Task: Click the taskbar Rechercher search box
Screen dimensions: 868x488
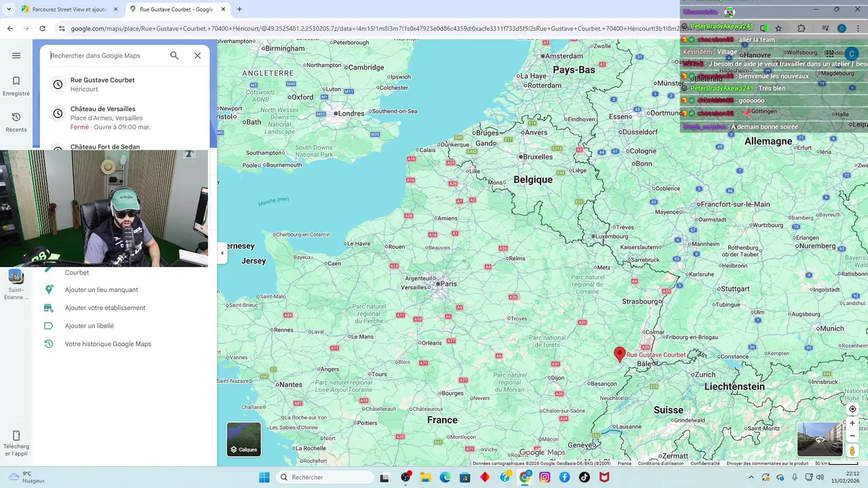Action: click(325, 477)
